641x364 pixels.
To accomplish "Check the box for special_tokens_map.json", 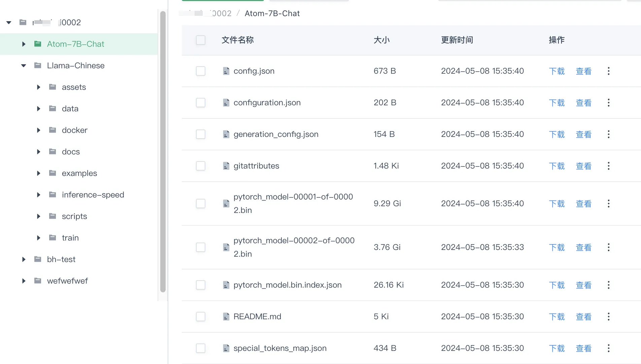I will [x=201, y=348].
